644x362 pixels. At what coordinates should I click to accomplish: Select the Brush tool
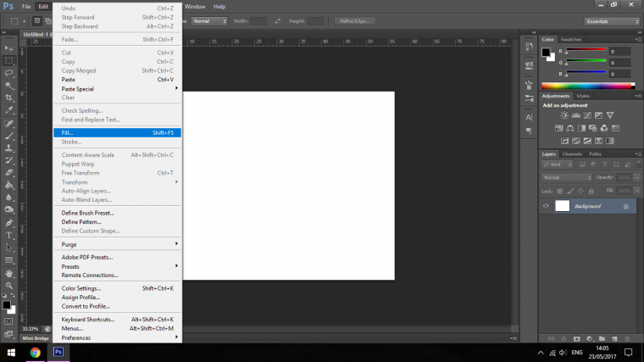8,136
